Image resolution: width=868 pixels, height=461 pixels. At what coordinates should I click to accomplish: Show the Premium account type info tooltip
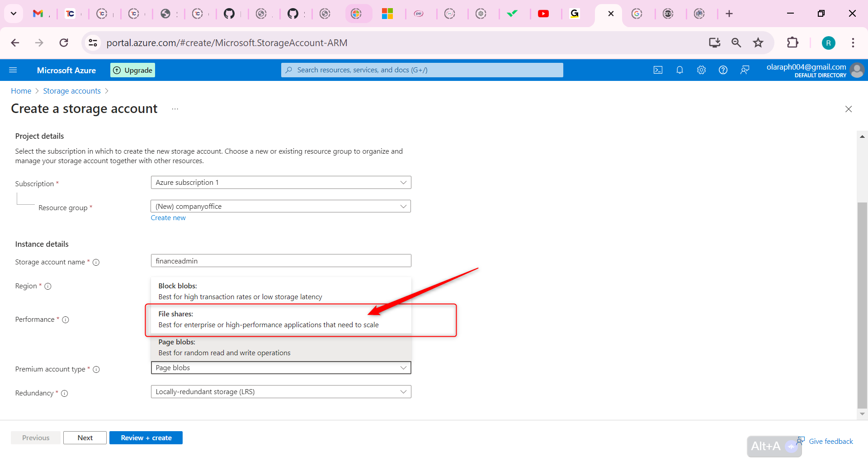(96, 369)
